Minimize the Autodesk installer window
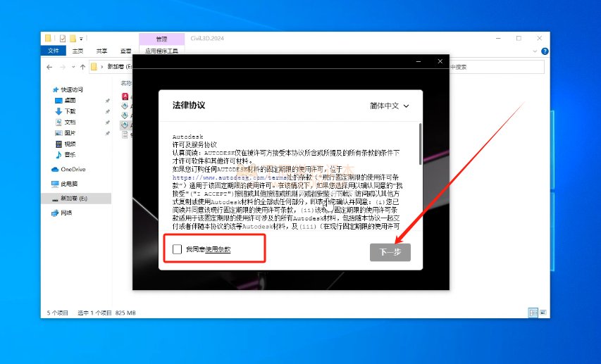The image size is (601, 364). [x=419, y=61]
